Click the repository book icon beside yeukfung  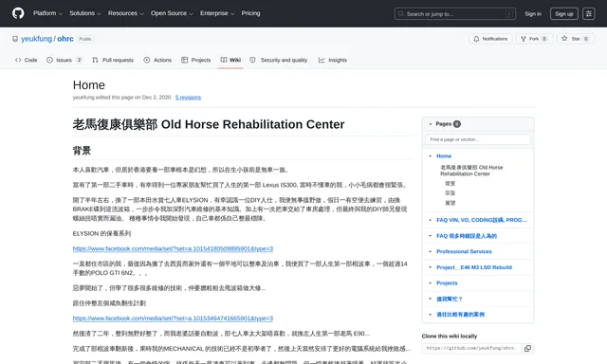tap(15, 39)
